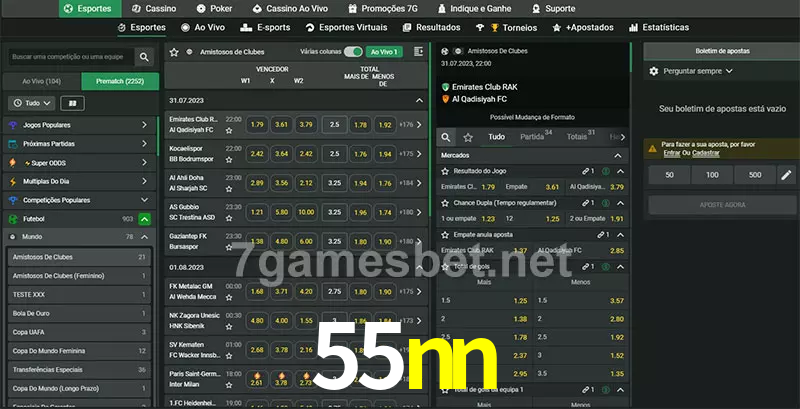Screen dimensions: 800x409
Task: Star the Resultado do Jogo market
Action: (446, 172)
